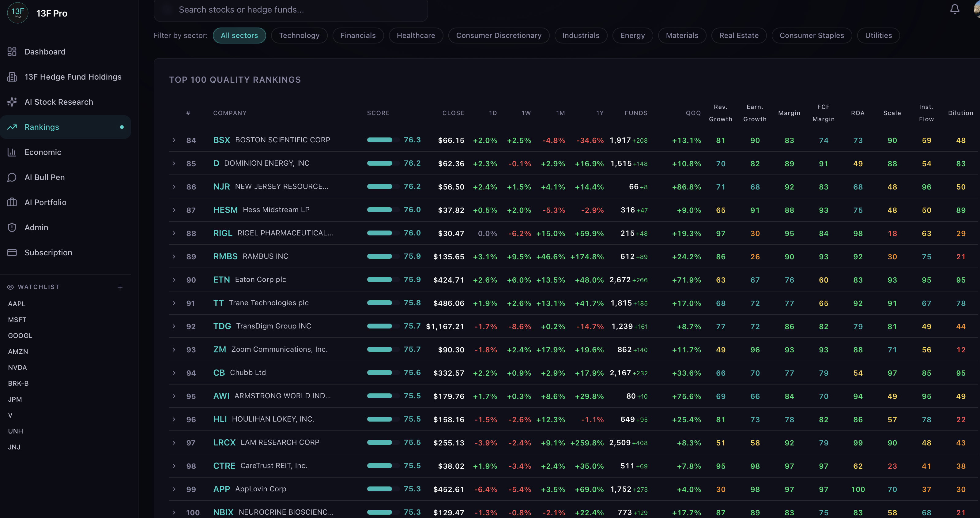Filter by Healthcare sector
This screenshot has height=518, width=980.
click(x=416, y=36)
